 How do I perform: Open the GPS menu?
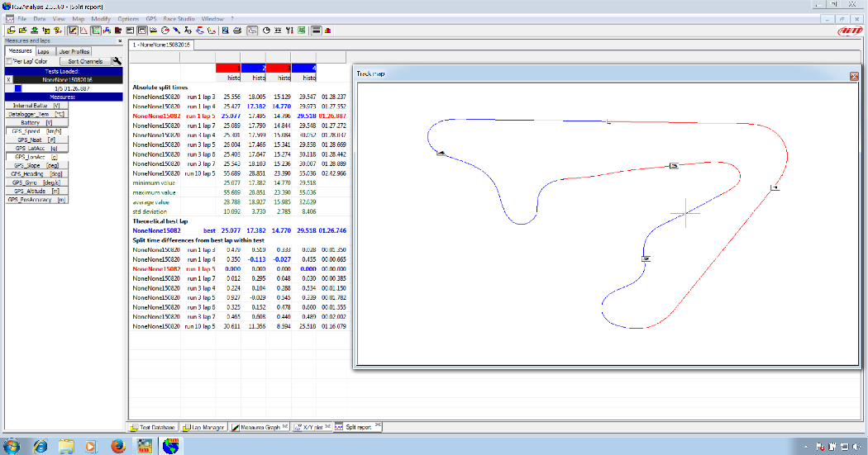(x=150, y=19)
